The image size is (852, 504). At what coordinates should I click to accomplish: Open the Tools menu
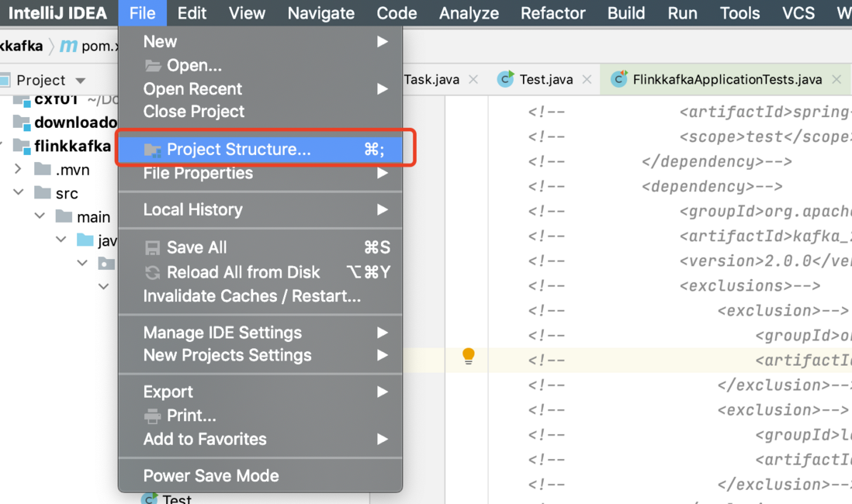(739, 13)
